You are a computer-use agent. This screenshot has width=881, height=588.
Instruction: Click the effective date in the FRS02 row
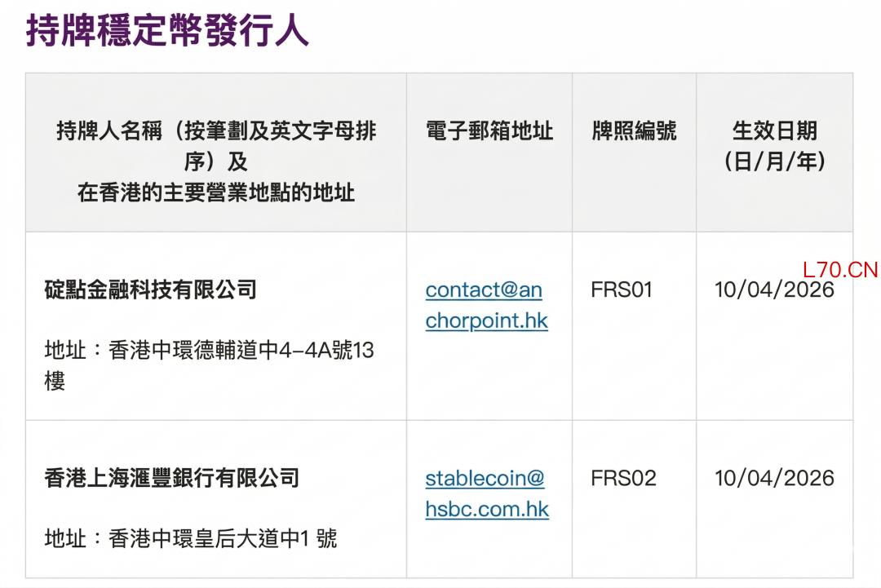point(774,478)
